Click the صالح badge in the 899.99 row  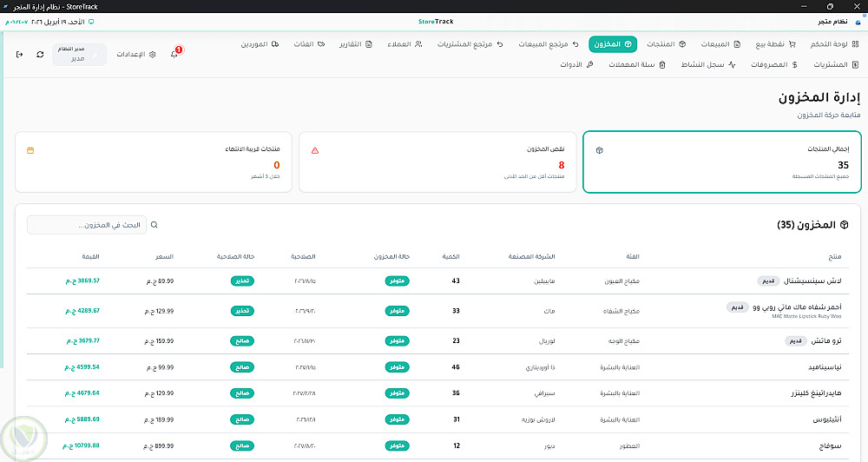[242, 445]
